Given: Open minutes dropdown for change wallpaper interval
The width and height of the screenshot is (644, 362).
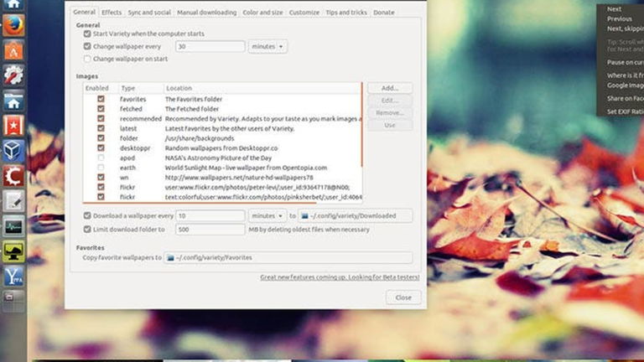Looking at the screenshot, I should 267,47.
